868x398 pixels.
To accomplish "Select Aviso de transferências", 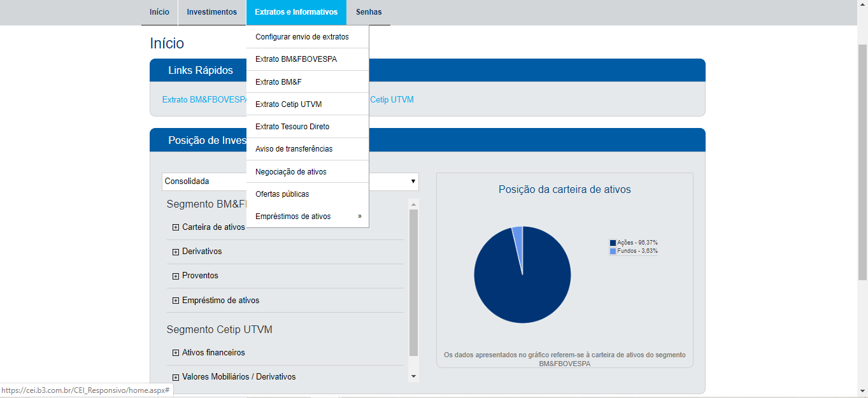I will coord(308,149).
